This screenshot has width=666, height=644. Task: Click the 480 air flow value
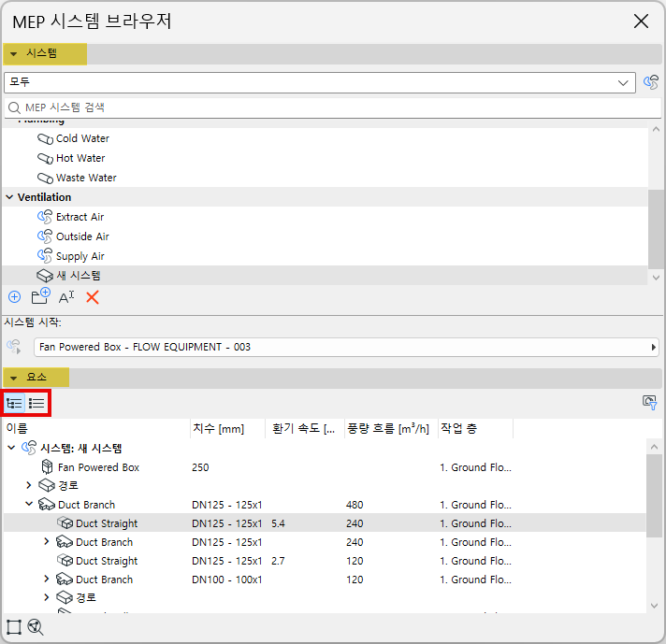pos(355,505)
